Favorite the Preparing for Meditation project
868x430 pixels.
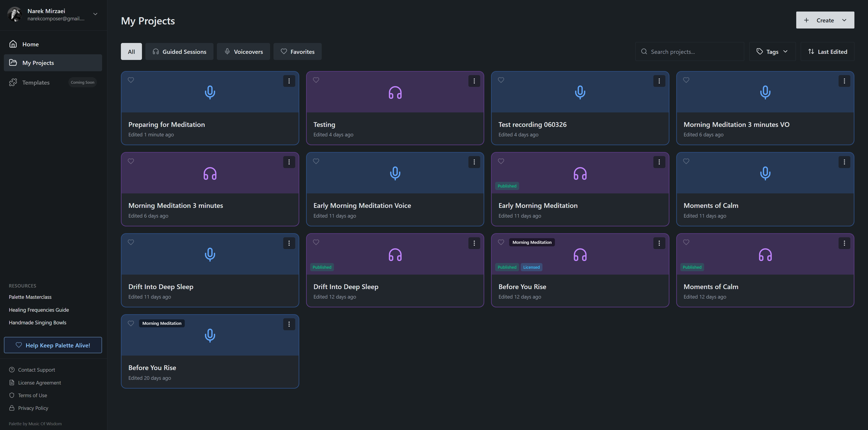click(x=131, y=80)
